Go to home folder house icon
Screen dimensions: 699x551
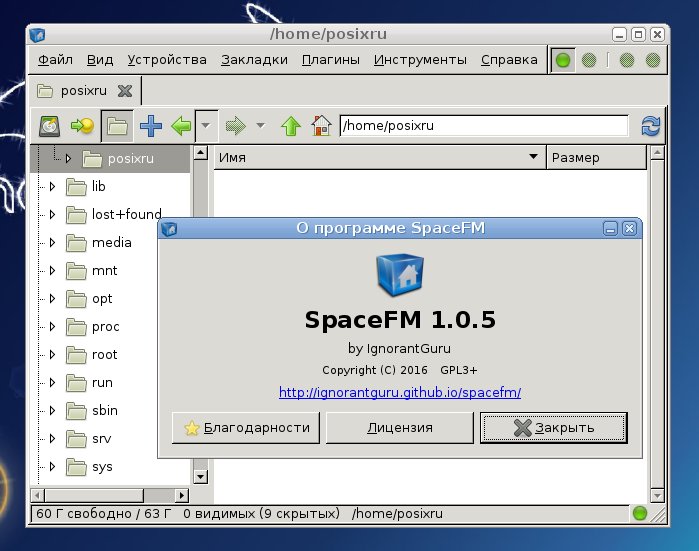(321, 125)
